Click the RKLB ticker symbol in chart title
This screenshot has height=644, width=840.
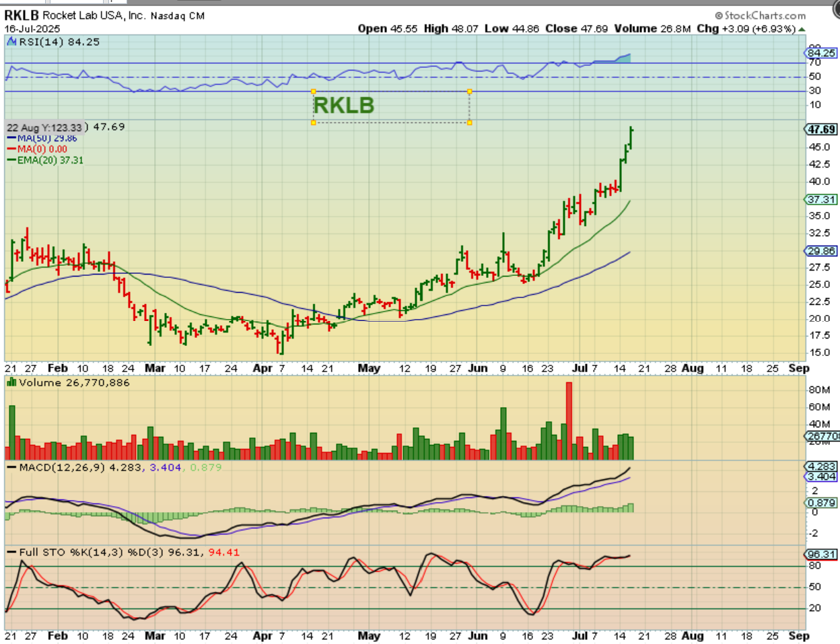[x=22, y=15]
